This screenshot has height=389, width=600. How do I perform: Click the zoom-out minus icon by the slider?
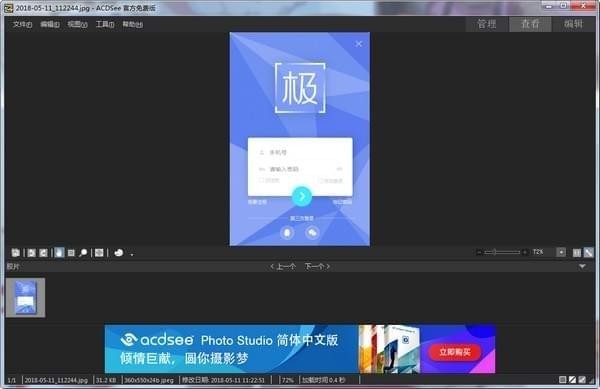[x=479, y=252]
